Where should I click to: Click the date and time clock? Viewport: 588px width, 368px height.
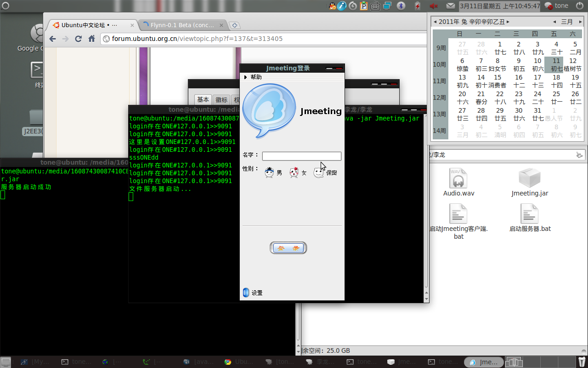point(500,6)
